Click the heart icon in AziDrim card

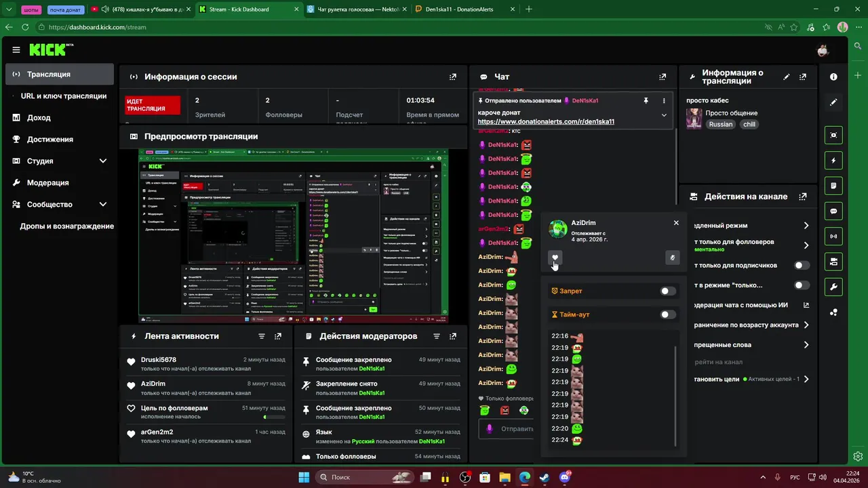(x=555, y=258)
